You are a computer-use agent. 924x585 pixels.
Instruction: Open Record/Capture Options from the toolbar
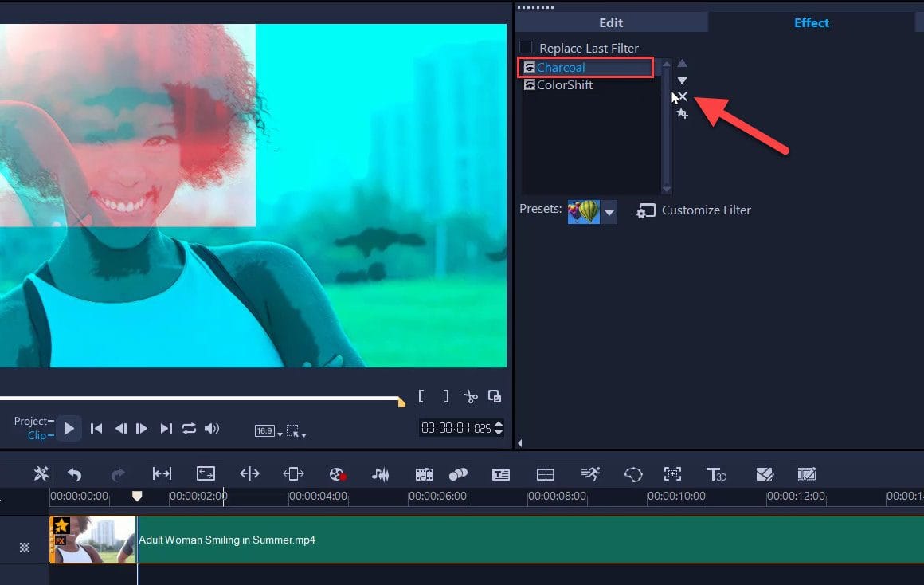(336, 473)
